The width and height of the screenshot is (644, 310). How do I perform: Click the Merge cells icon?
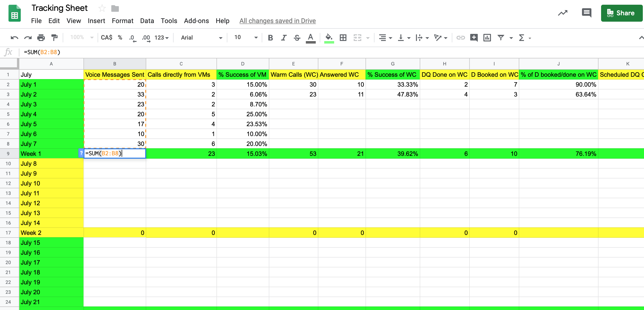pos(357,38)
